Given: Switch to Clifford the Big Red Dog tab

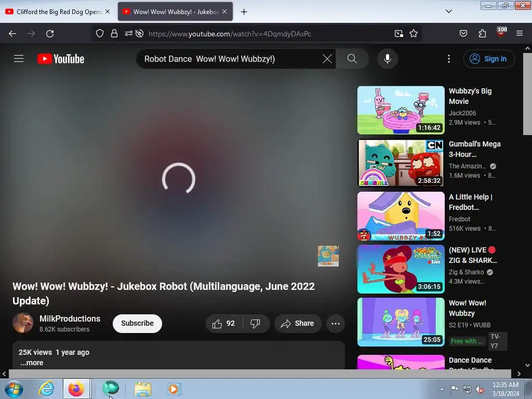Looking at the screenshot, I should click(x=58, y=12).
